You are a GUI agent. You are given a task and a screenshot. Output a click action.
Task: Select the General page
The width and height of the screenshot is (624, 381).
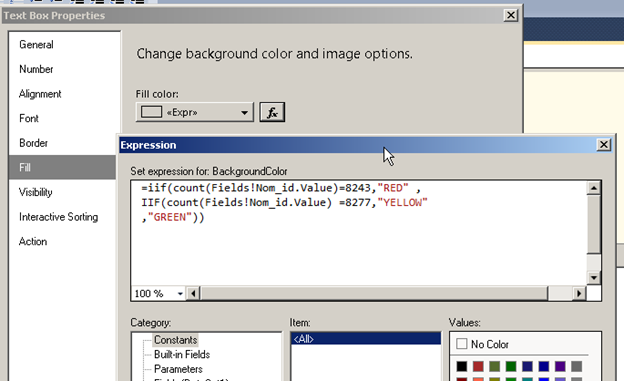pos(36,45)
